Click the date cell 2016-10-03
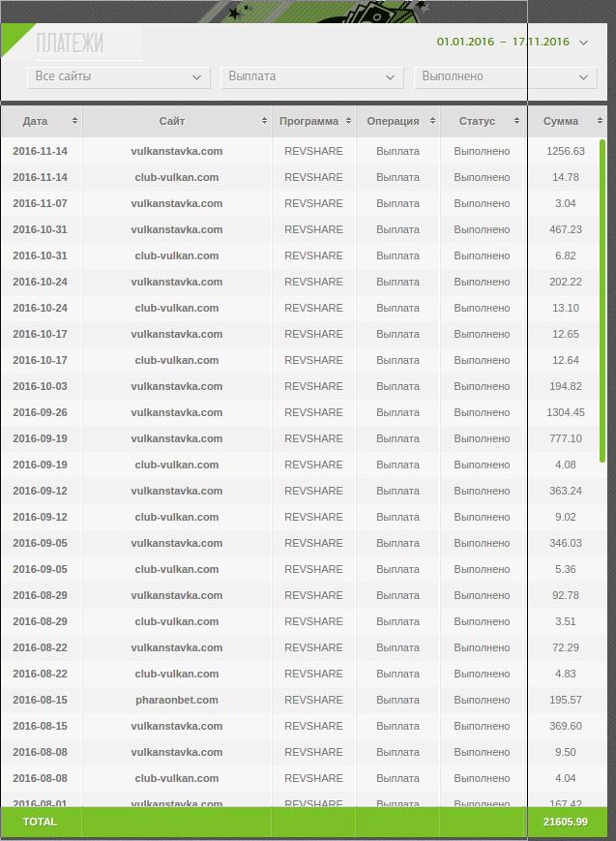The height and width of the screenshot is (841, 616). pyautogui.click(x=41, y=387)
